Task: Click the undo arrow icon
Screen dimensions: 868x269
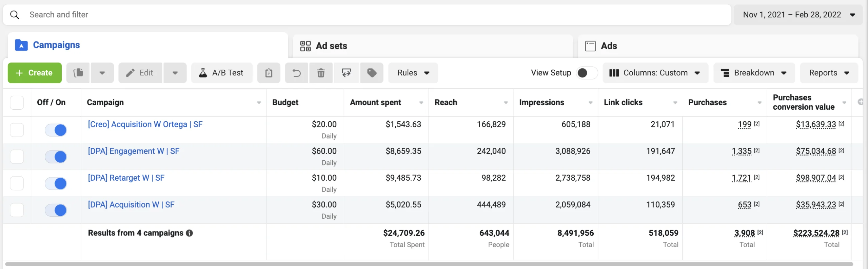Action: [x=296, y=73]
